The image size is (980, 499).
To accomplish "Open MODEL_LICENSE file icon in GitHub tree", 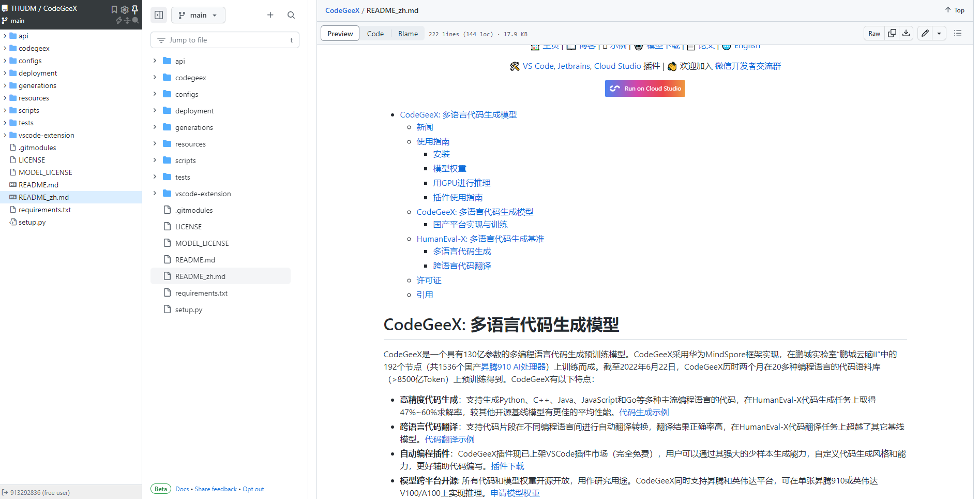I will pyautogui.click(x=167, y=243).
